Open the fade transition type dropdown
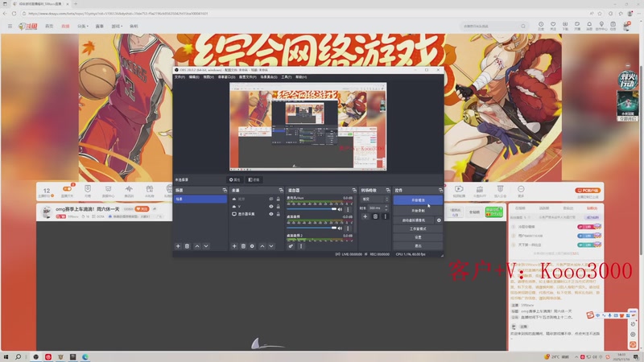 pyautogui.click(x=374, y=199)
